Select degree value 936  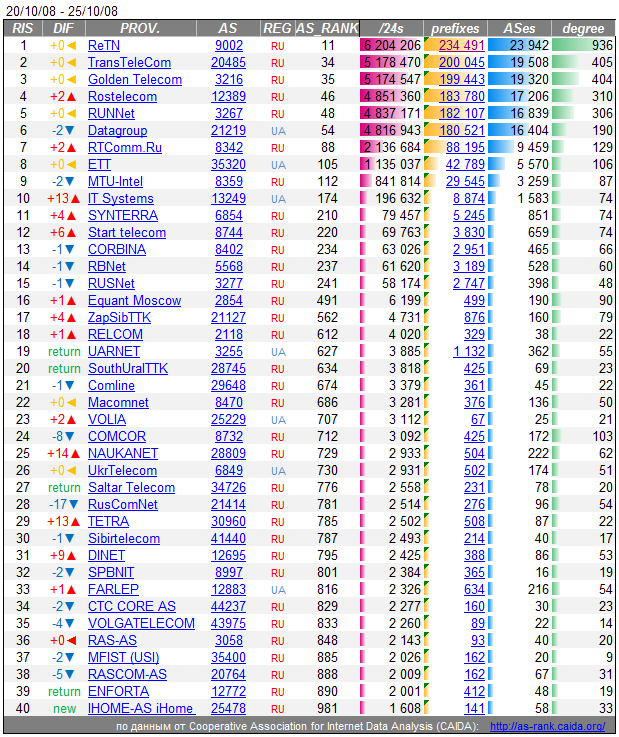pos(602,46)
